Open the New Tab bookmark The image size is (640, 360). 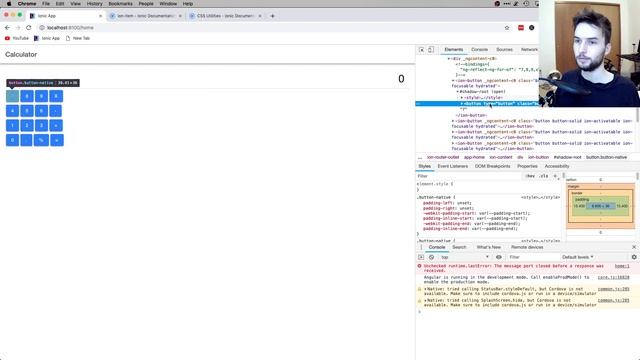(78, 38)
